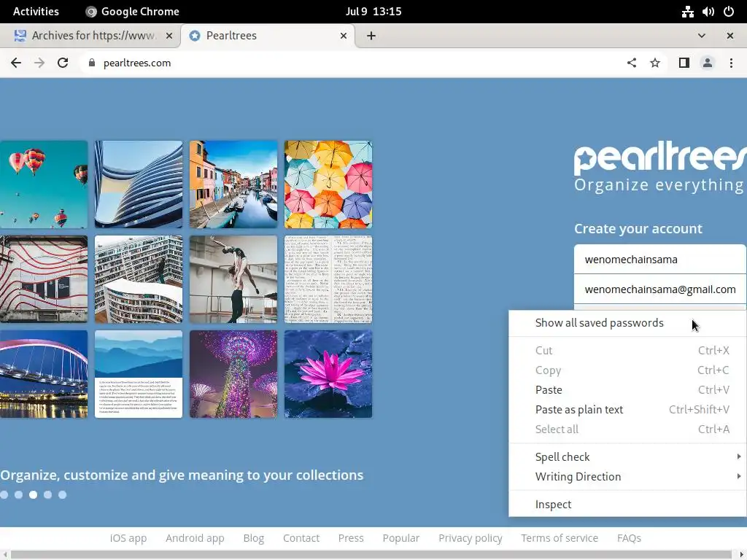Open the illuminated arch bridge thumbnail
This screenshot has width=747, height=560.
point(44,374)
